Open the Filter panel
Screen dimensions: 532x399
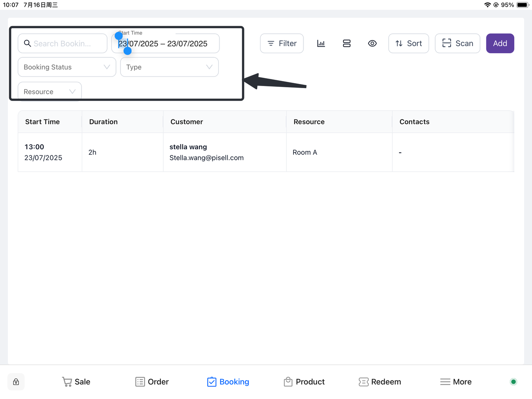point(282,43)
